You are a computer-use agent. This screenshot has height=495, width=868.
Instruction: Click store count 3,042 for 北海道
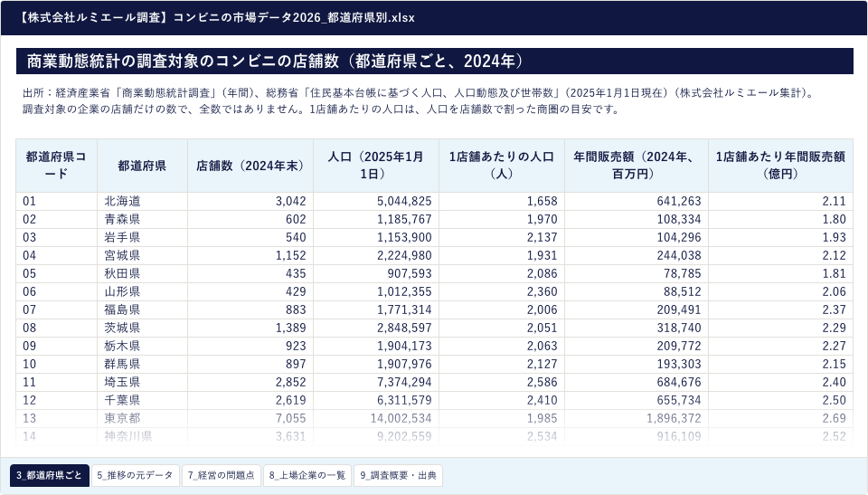pyautogui.click(x=250, y=201)
